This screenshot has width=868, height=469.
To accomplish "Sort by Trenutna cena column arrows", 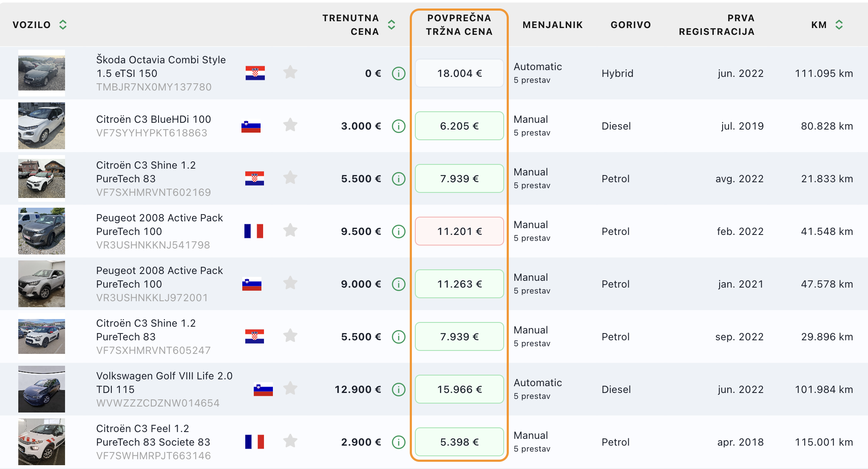I will pos(391,25).
